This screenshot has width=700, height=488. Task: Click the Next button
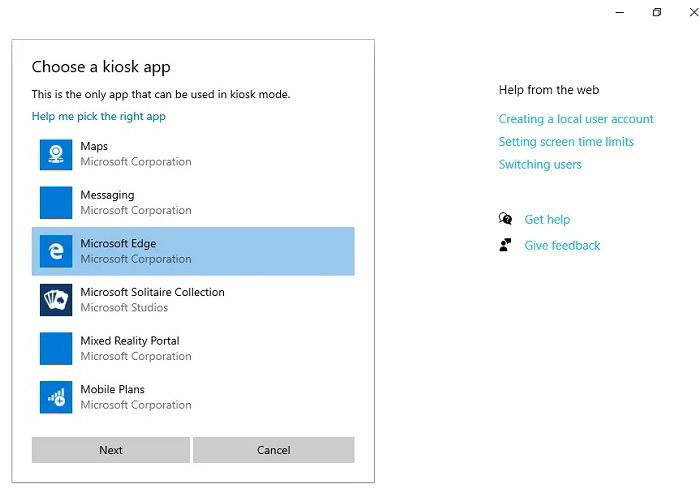click(x=111, y=450)
